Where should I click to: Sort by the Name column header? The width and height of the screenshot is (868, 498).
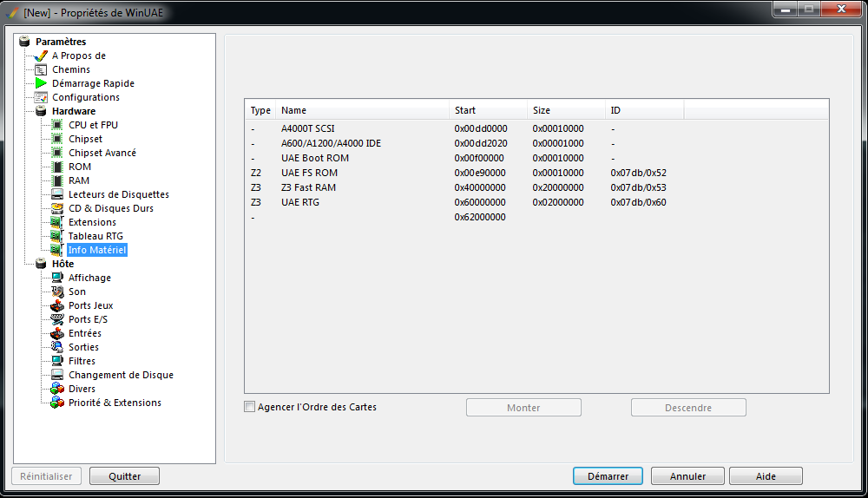[x=362, y=110]
